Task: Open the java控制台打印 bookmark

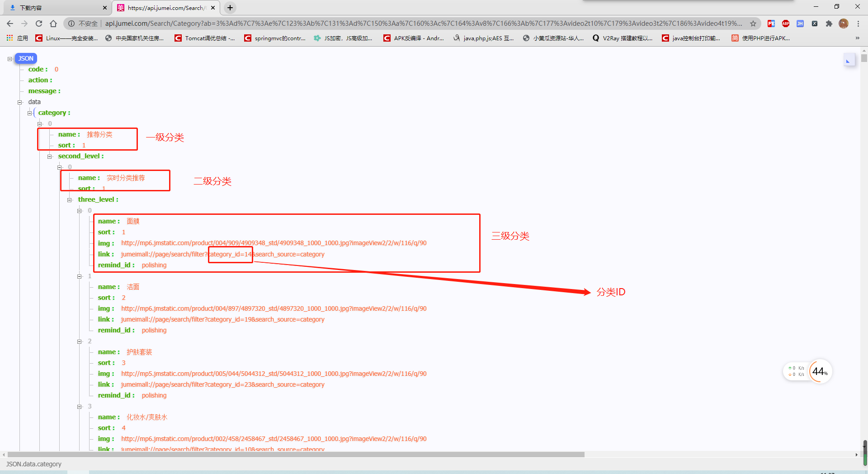Action: pyautogui.click(x=691, y=38)
